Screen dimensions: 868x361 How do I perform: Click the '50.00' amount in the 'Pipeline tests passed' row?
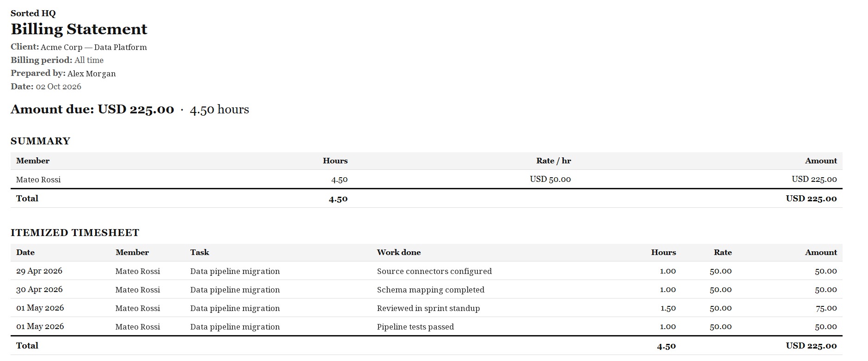(x=826, y=327)
